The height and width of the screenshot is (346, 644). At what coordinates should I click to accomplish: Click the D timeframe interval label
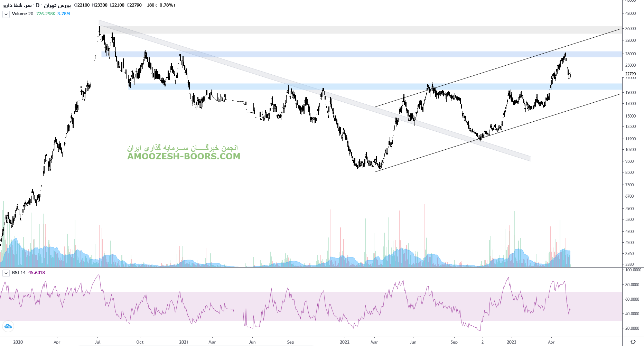coord(37,5)
